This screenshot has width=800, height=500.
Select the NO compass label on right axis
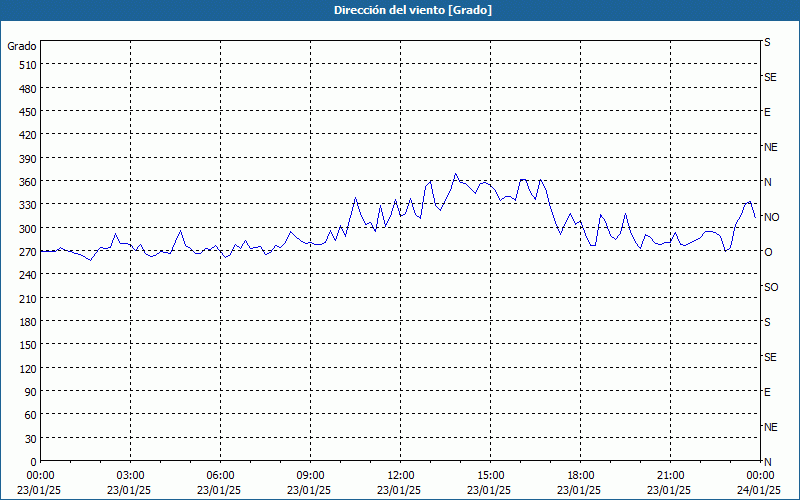point(771,217)
